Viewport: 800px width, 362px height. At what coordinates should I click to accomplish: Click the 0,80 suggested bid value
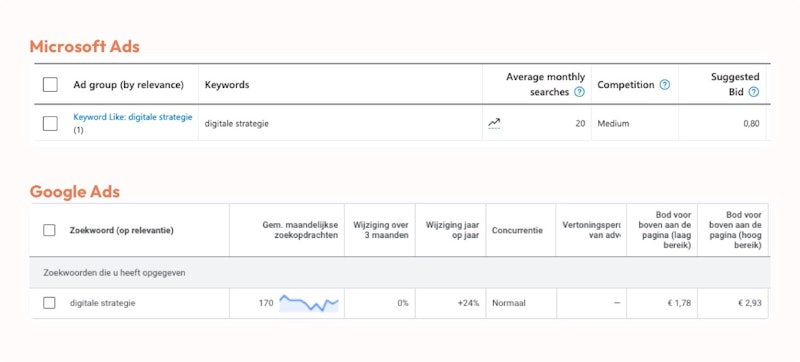pyautogui.click(x=751, y=123)
